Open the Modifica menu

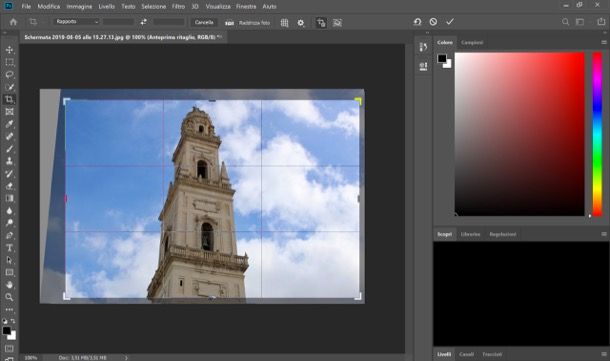point(49,7)
